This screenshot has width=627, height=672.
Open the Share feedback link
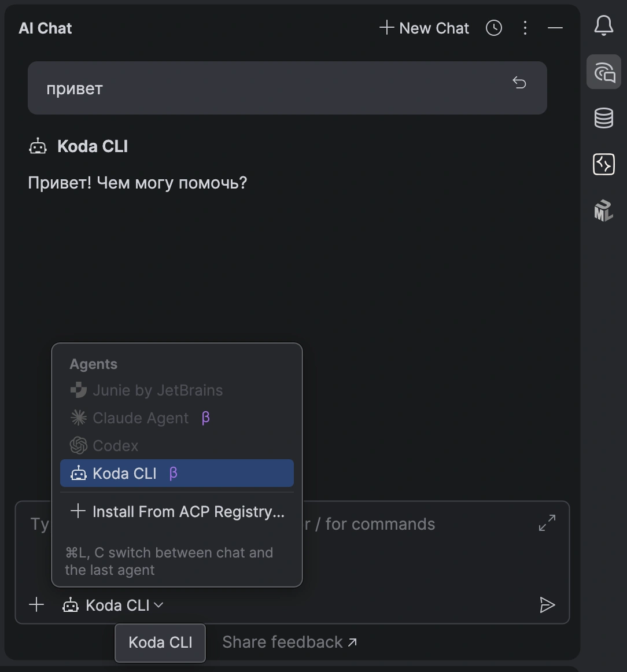click(x=289, y=642)
